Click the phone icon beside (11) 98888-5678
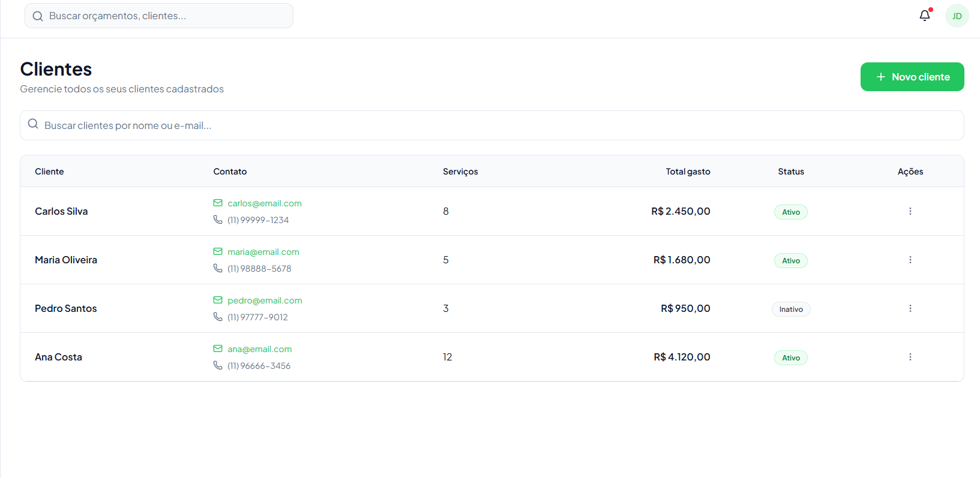Screen dimensions: 980x478 [218, 268]
